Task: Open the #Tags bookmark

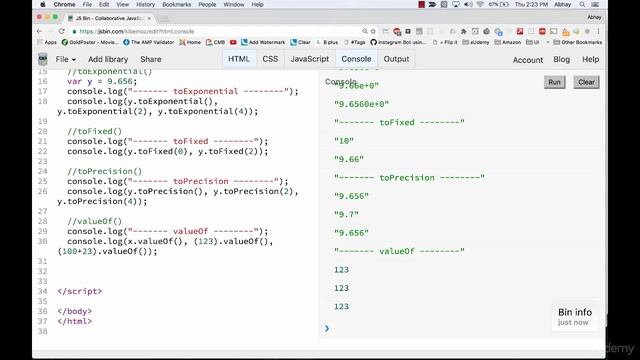Action: pyautogui.click(x=355, y=42)
